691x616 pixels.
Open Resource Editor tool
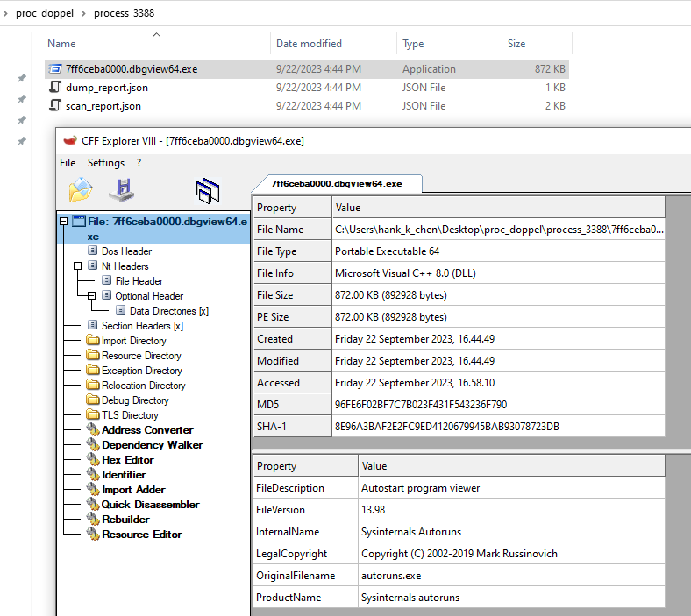click(x=142, y=535)
